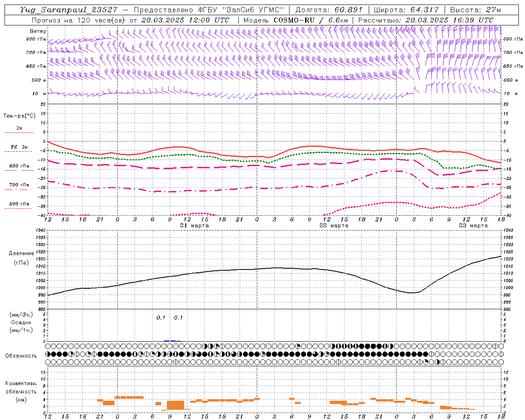Viewport: 525px width, 420px height.
Task: Click the 'Облачность' cloudiness label
Action: point(21,356)
